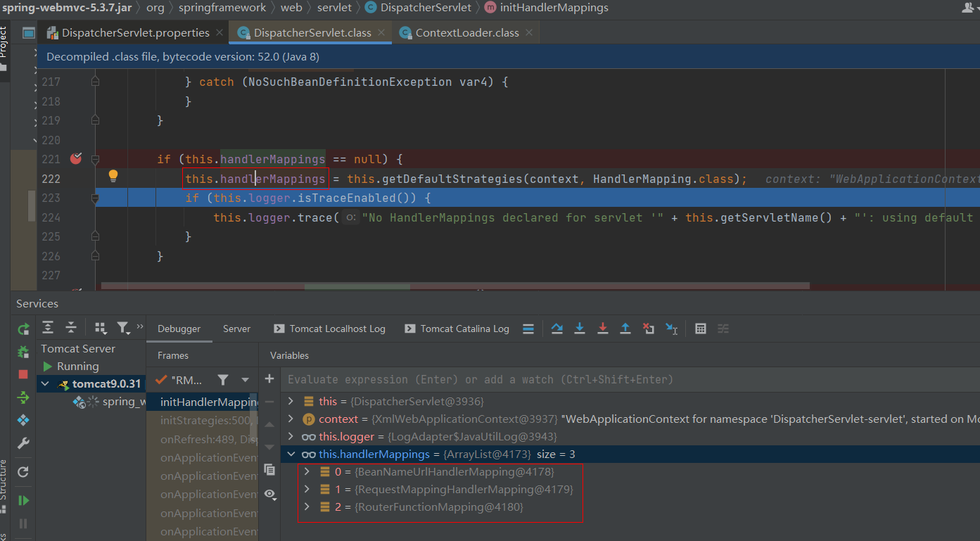Click the Pause Program icon
Viewport: 980px width, 541px height.
[23, 523]
